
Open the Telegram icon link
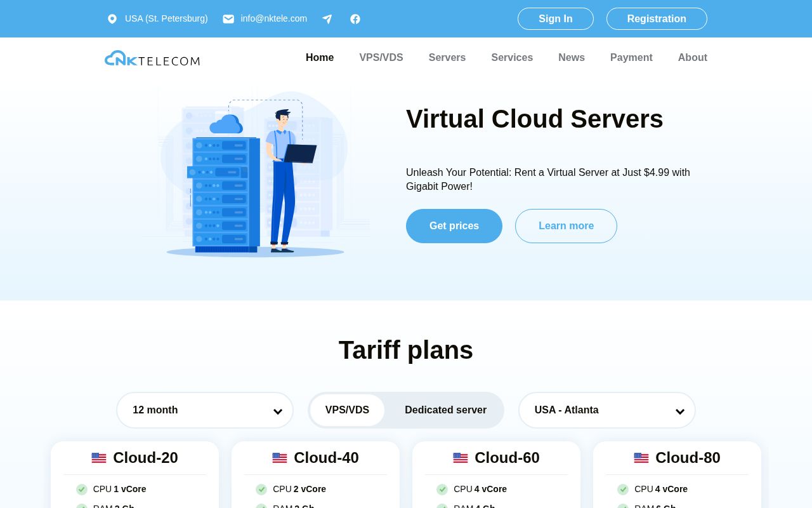[327, 19]
